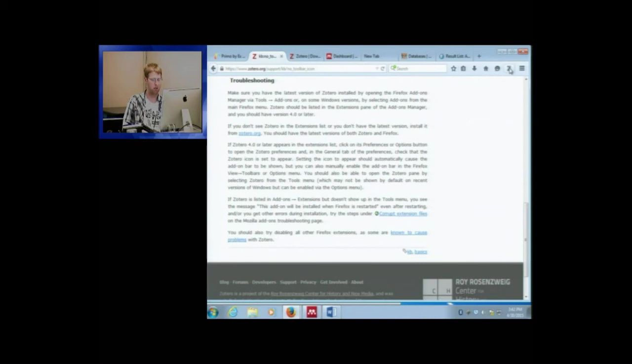
Task: Click the bookmark star icon in the toolbar
Action: pos(453,69)
